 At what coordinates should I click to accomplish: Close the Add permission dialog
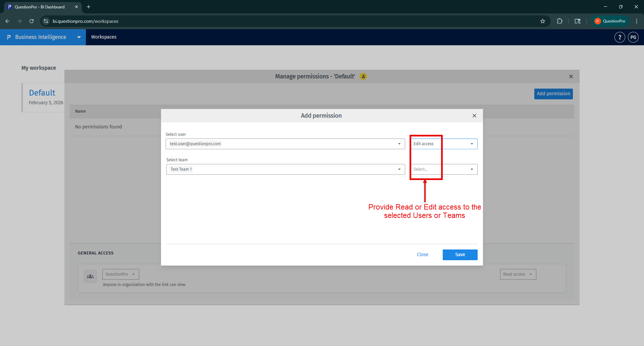[x=474, y=116]
